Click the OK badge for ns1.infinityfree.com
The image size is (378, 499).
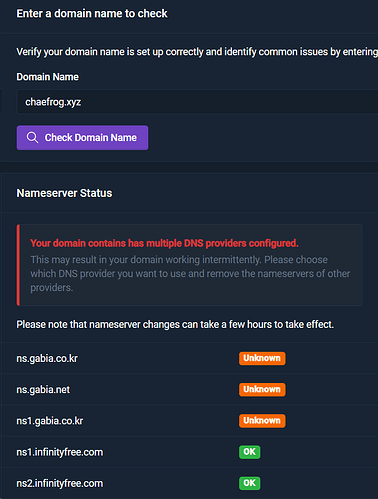[249, 452]
